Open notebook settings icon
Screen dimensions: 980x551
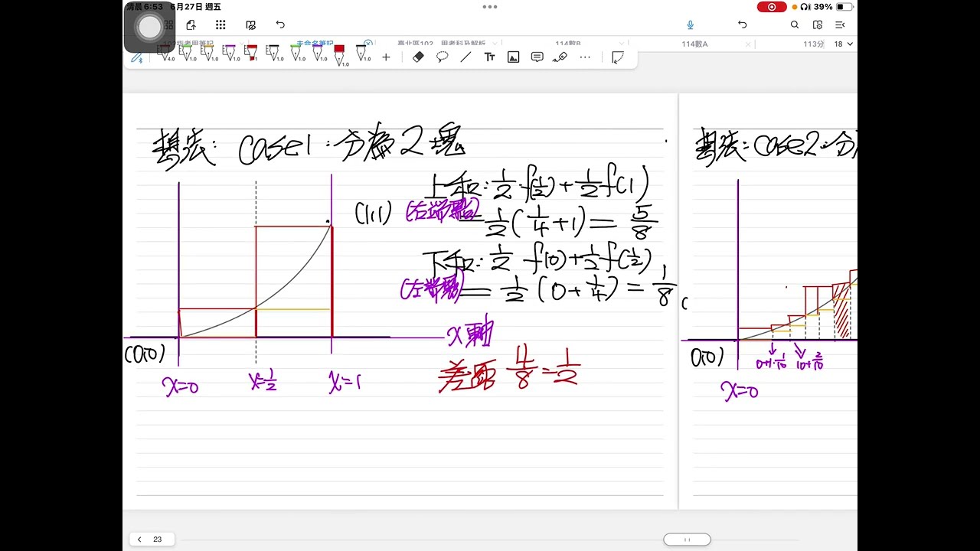click(818, 25)
